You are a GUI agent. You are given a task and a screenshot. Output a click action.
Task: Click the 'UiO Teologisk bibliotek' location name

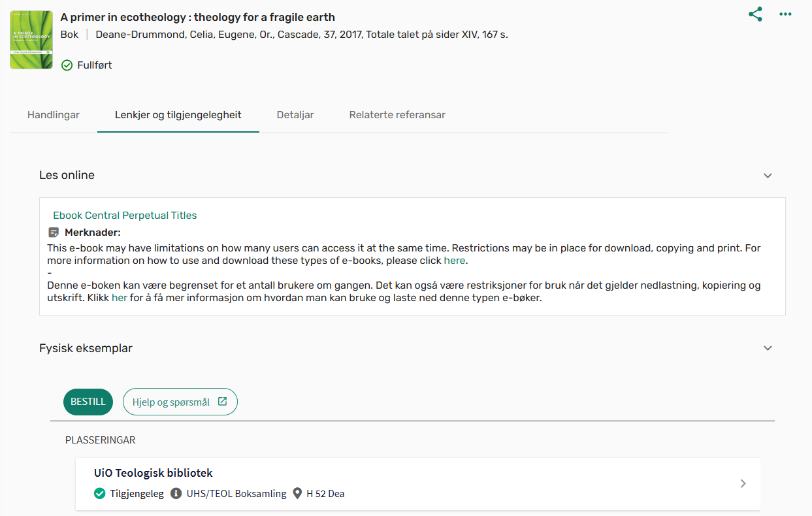coord(154,473)
